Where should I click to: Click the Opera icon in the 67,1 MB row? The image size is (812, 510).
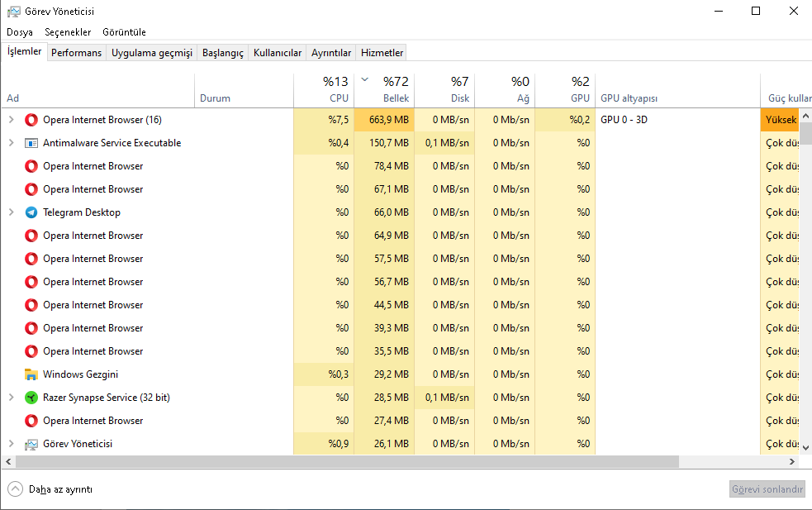(31, 189)
